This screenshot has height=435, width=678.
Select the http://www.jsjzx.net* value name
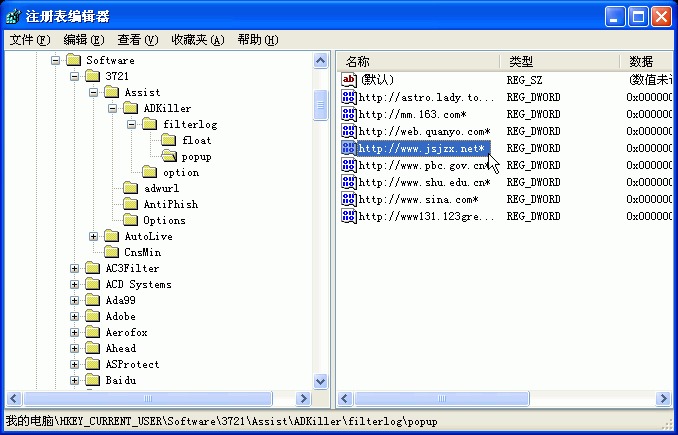422,148
